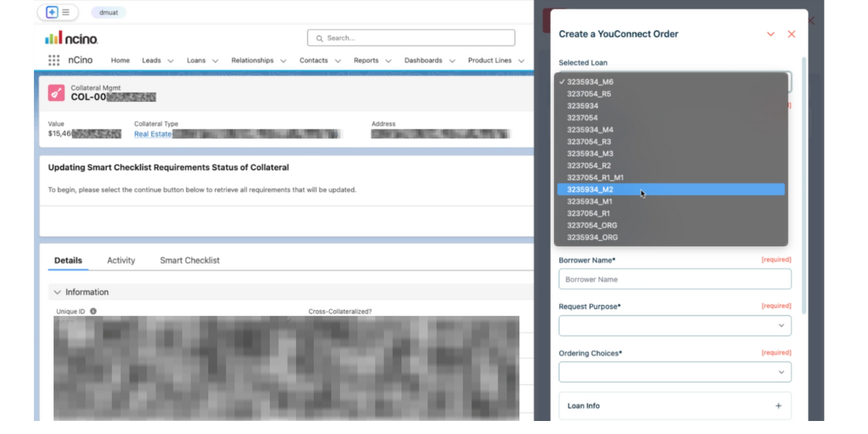
Task: Open the Product Lines dropdown arrow
Action: pos(522,61)
